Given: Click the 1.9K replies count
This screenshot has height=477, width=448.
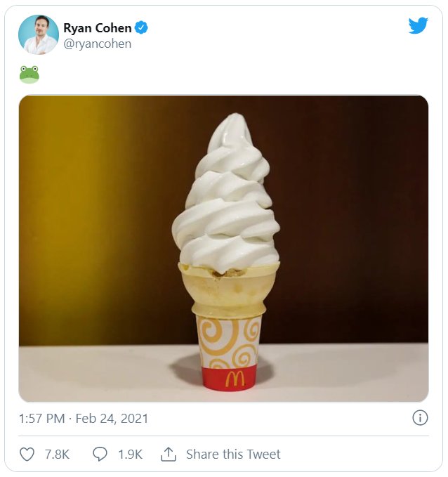Looking at the screenshot, I should tap(130, 455).
